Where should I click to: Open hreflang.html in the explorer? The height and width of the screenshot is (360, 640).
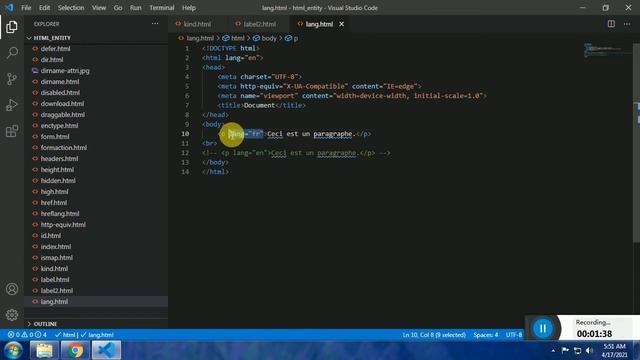[60, 214]
